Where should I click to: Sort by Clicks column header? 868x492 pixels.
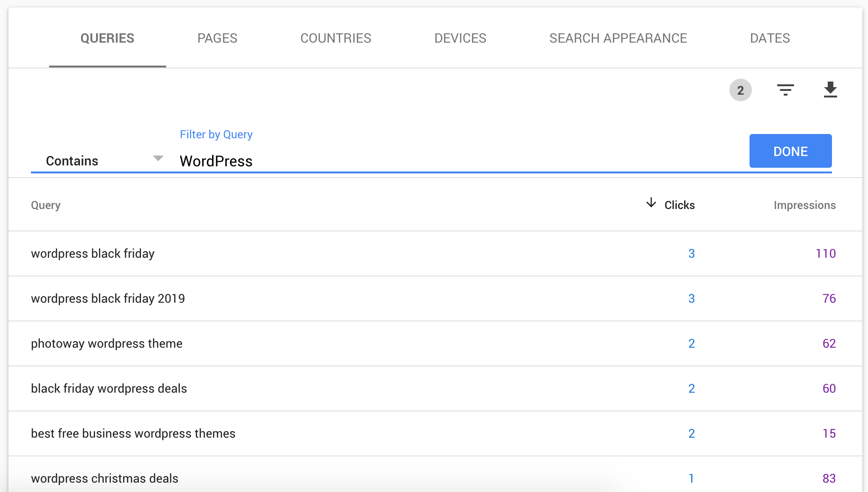tap(679, 205)
